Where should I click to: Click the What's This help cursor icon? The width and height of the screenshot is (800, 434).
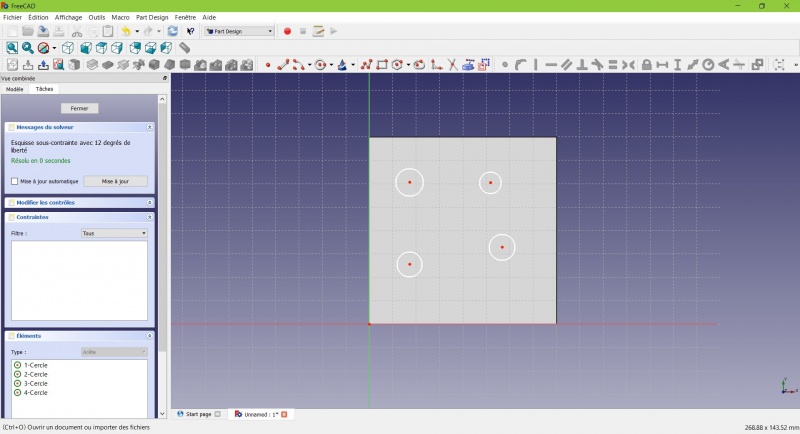190,31
